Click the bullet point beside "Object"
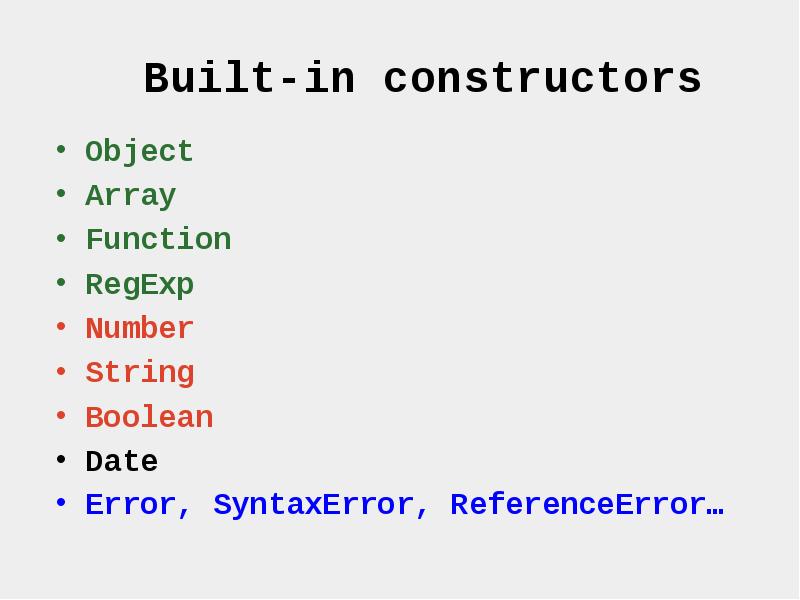This screenshot has height=600, width=800. [x=62, y=151]
